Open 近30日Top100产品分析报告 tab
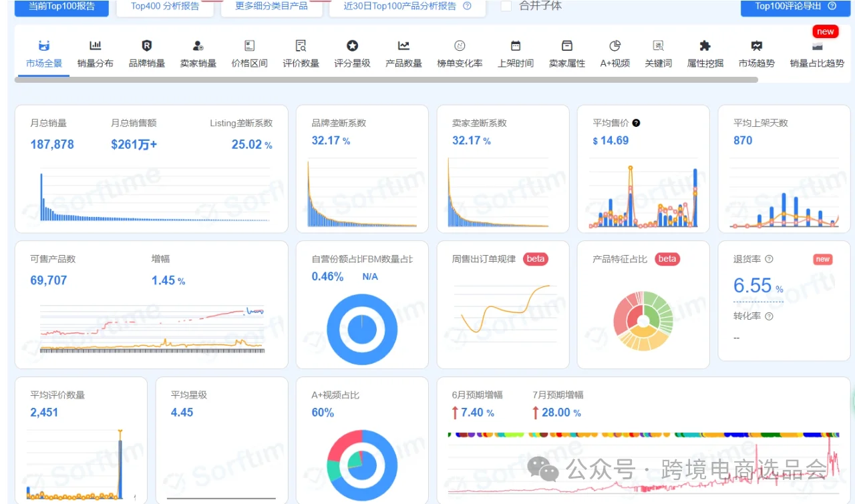Viewport: 855px width, 504px height. [407, 7]
